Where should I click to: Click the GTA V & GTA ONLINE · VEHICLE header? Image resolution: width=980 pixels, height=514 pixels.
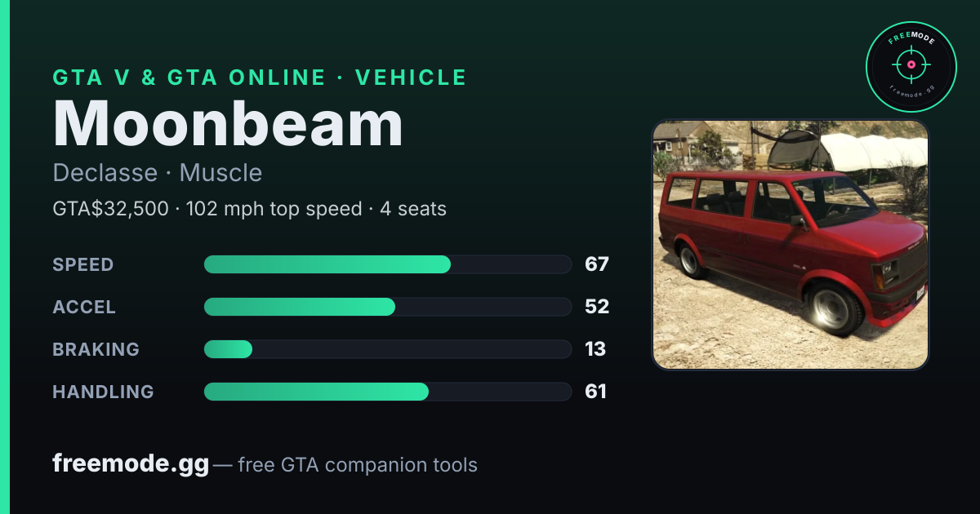click(260, 78)
